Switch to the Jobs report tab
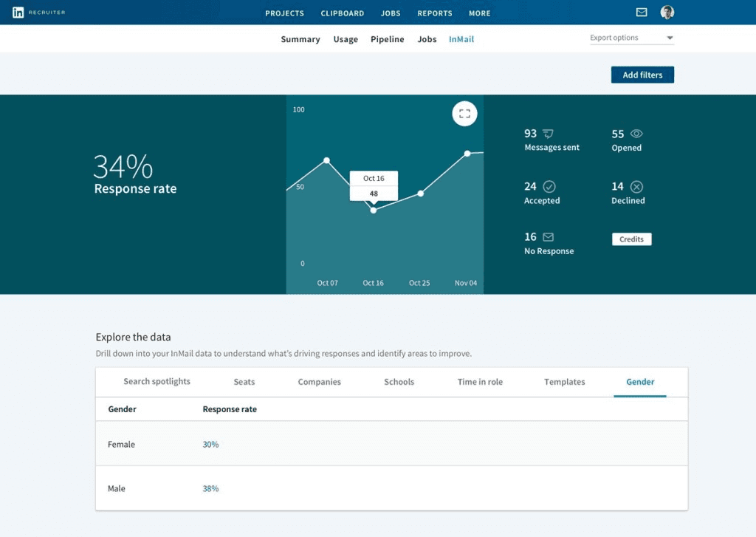This screenshot has height=537, width=756. 427,39
